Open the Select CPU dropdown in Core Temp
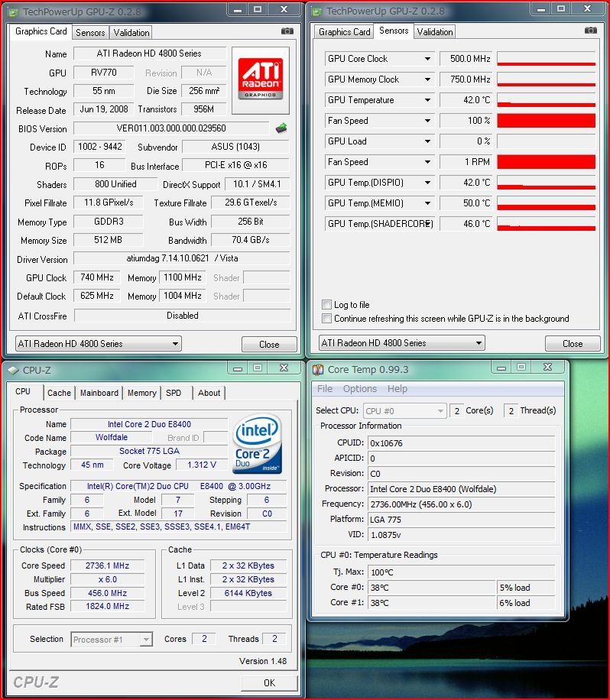Viewport: 610px width, 700px height. pyautogui.click(x=404, y=410)
